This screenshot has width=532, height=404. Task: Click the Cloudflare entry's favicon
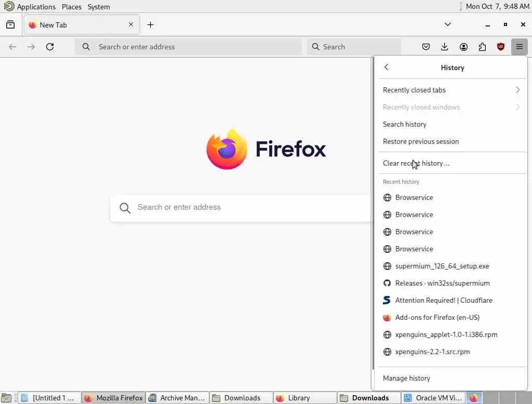coord(387,300)
